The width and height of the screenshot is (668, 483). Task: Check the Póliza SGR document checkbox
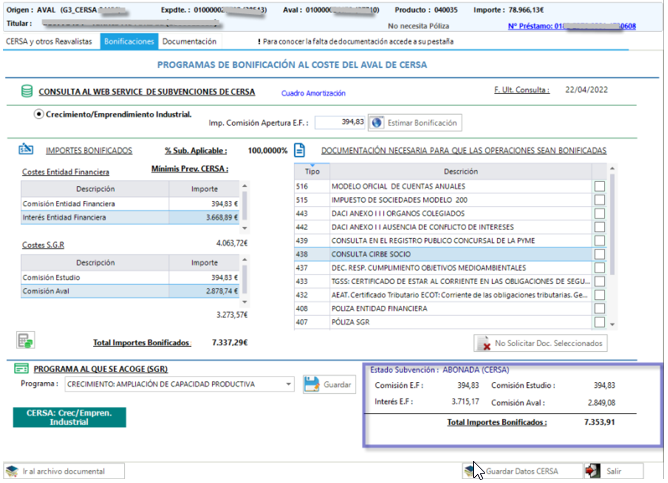point(599,323)
